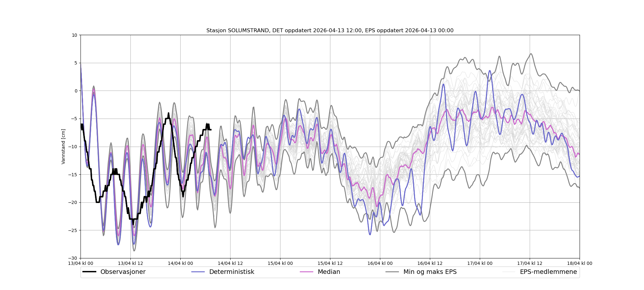Click the 17/04 kl 12 time tick
644x290 pixels.
(x=530, y=263)
